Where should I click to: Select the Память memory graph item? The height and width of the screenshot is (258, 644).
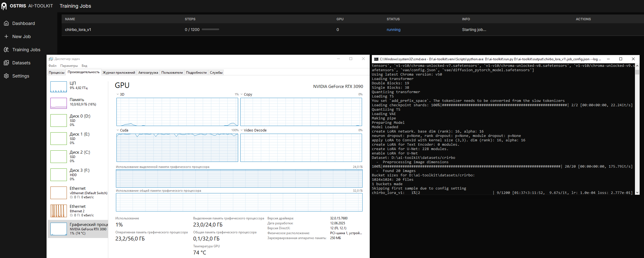click(x=59, y=103)
